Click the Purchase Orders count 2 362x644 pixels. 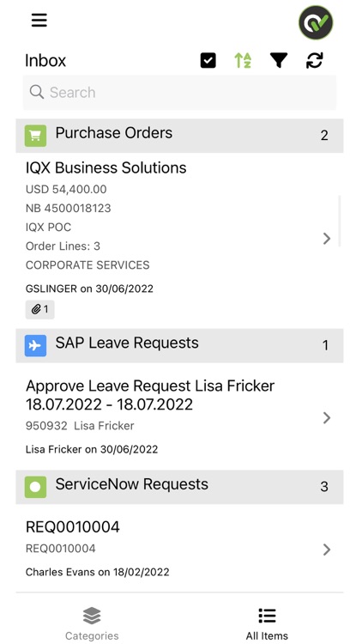[324, 136]
